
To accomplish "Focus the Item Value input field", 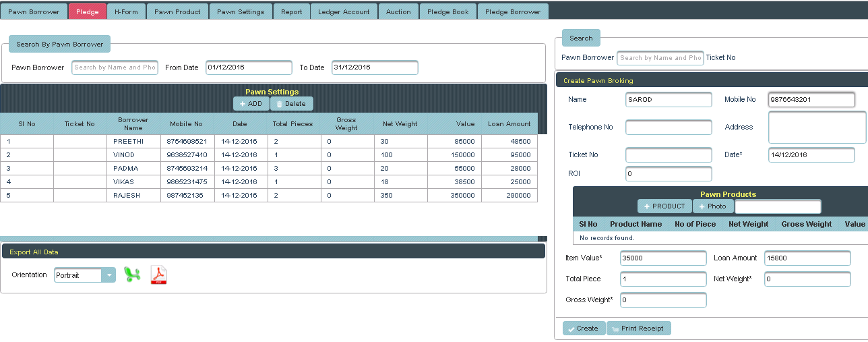I will [663, 258].
